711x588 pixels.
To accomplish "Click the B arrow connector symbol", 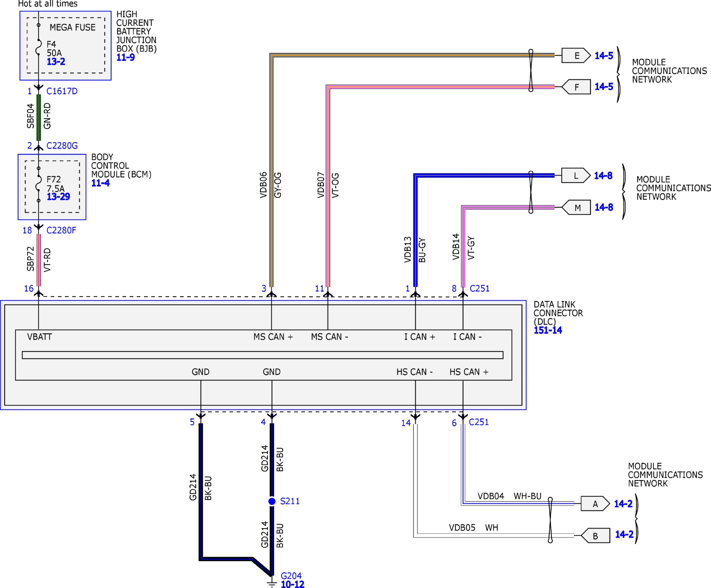I will point(596,536).
